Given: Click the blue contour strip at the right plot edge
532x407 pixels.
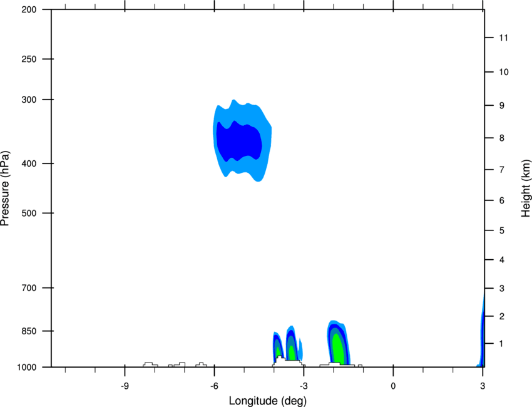Looking at the screenshot, I should [482, 331].
